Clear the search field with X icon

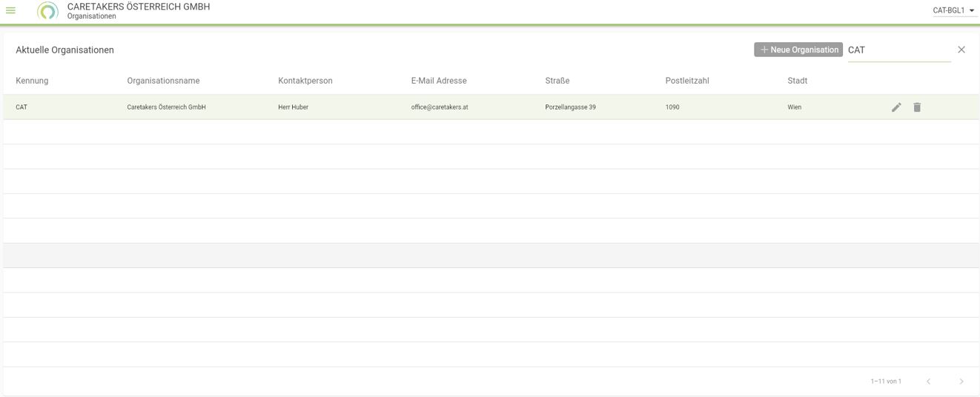[x=961, y=50]
